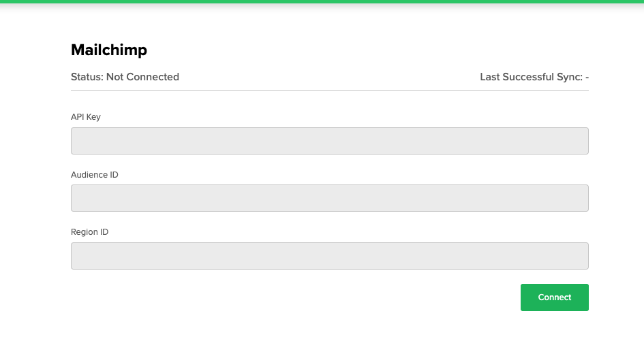Click the Status: Not Connected text
Viewport: 644px width, 339px height.
tap(125, 77)
